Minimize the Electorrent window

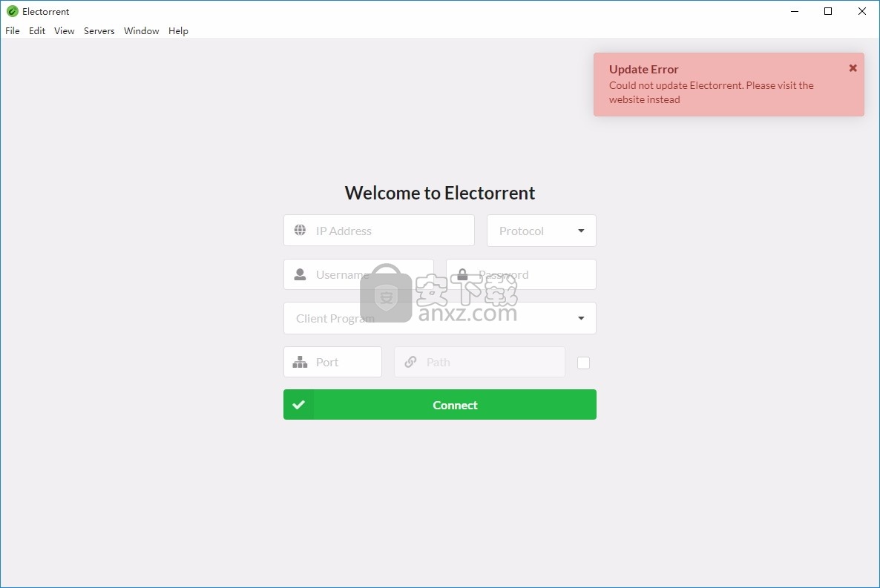[x=795, y=11]
